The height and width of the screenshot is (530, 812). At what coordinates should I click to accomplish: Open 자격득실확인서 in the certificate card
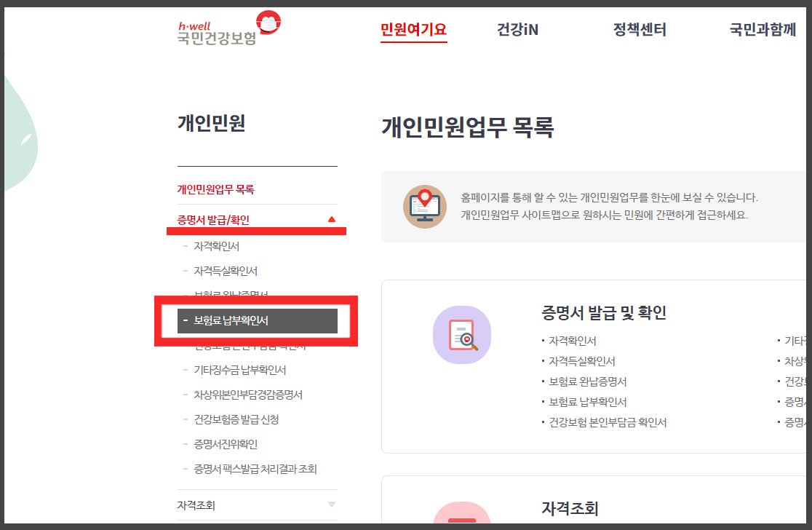[x=581, y=361]
